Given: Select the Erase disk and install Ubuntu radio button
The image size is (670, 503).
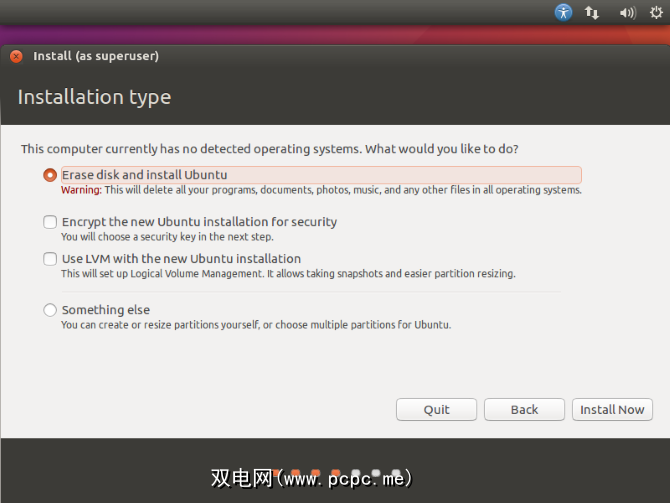Looking at the screenshot, I should tap(50, 175).
